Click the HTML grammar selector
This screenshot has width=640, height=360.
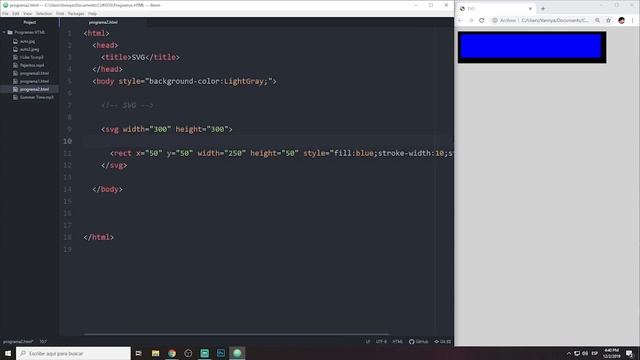(x=398, y=342)
